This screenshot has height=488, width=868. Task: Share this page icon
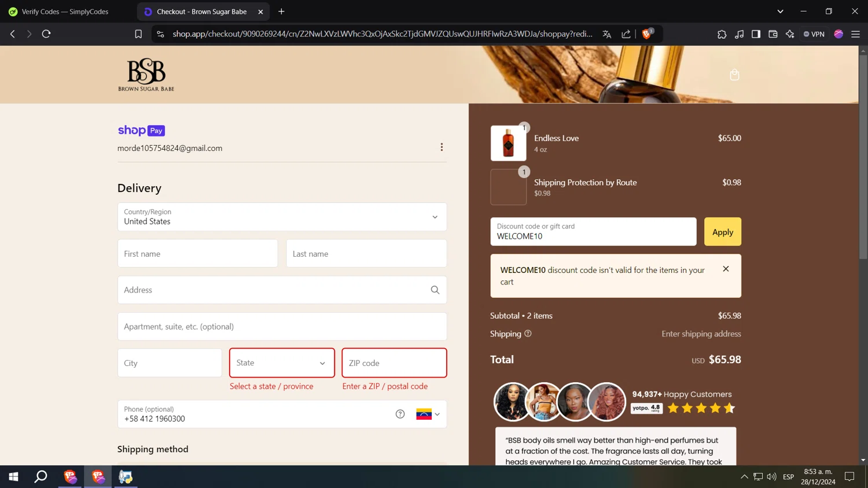(626, 34)
